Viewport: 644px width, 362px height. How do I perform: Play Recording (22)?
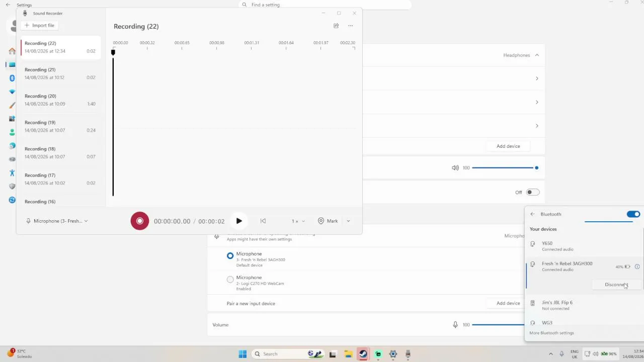pyautogui.click(x=239, y=221)
